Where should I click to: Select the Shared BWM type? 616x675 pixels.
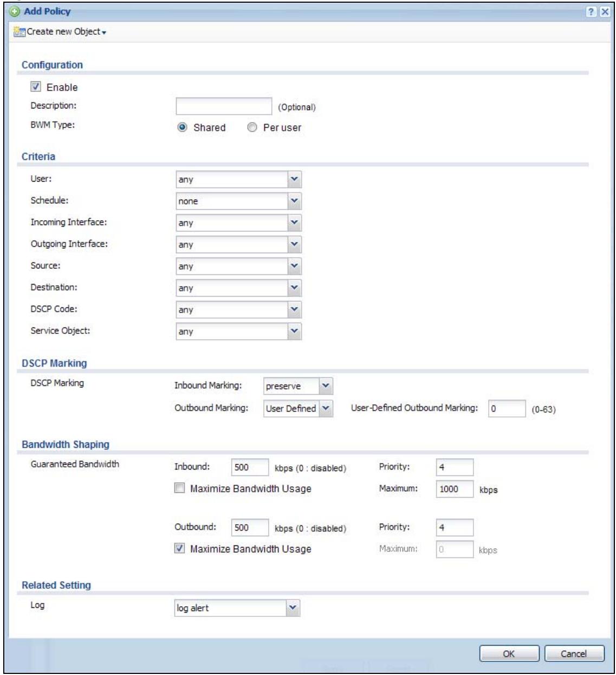click(183, 127)
